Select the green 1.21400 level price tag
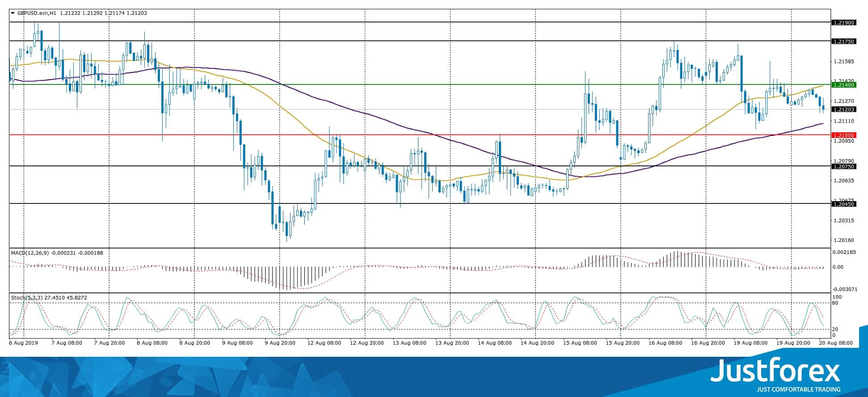The width and height of the screenshot is (868, 397). click(844, 84)
